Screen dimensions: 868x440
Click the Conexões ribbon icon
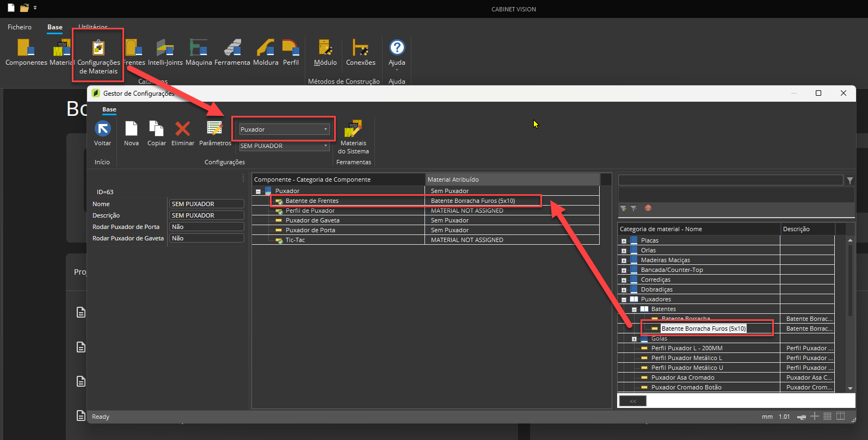[x=360, y=48]
